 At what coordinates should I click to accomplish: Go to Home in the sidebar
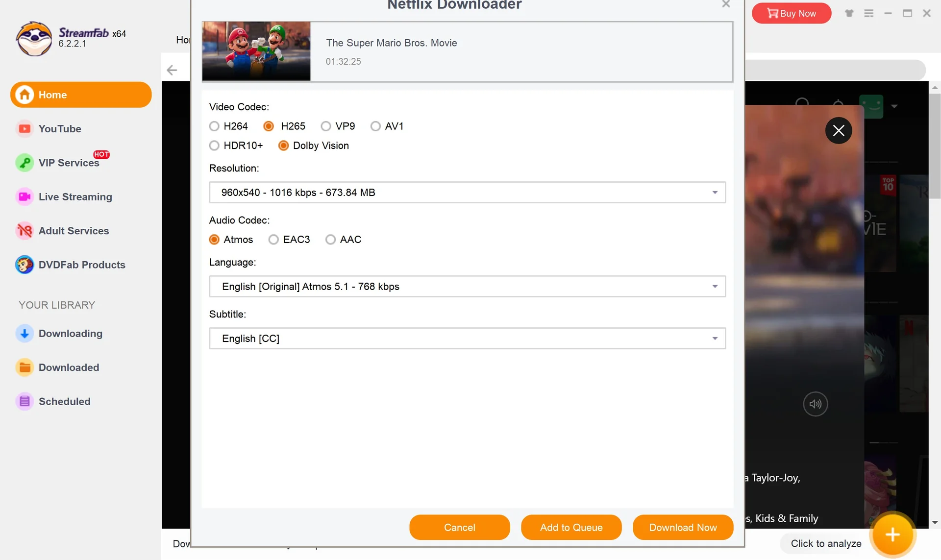pos(81,95)
